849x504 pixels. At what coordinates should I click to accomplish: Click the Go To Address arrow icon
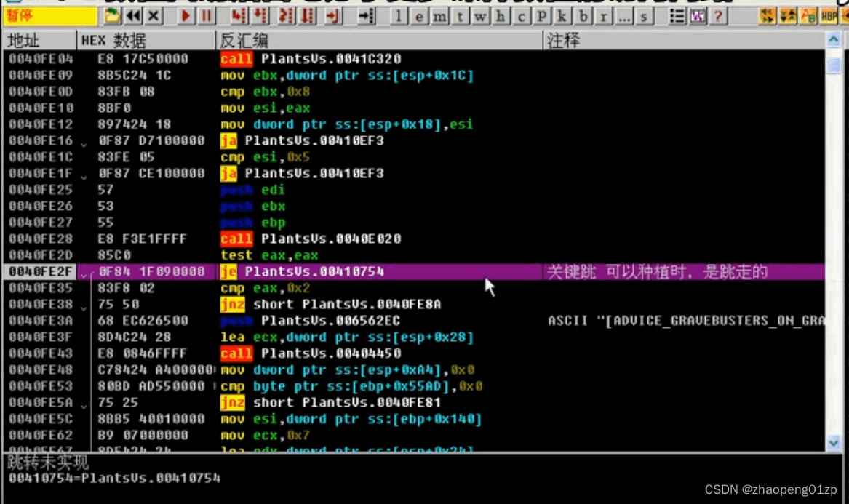[x=367, y=16]
